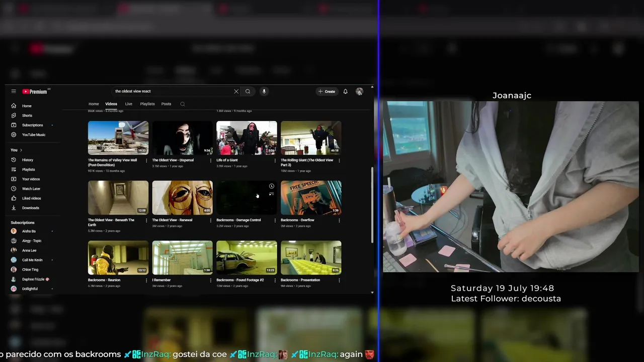Open Life of a Giant thumbnail
Viewport: 644px width, 362px height.
[247, 138]
